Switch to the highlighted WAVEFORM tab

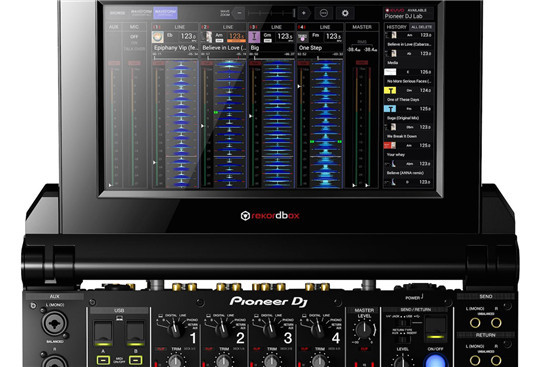(165, 13)
